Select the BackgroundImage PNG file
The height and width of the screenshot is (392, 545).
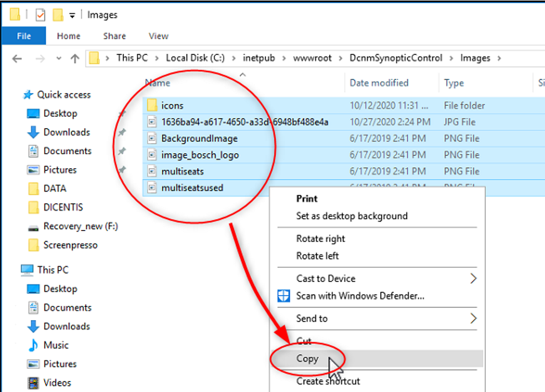[x=199, y=139]
